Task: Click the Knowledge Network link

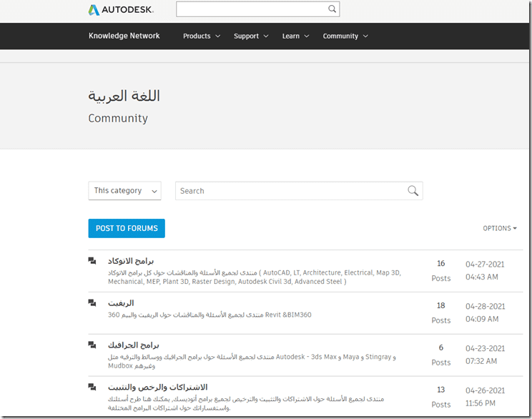Action: [124, 36]
